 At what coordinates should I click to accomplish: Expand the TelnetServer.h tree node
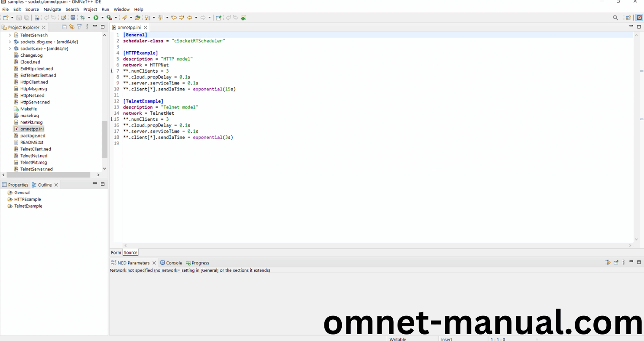click(x=10, y=35)
